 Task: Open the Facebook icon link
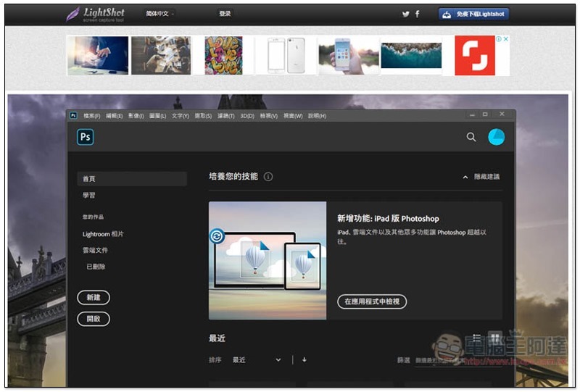[x=418, y=14]
